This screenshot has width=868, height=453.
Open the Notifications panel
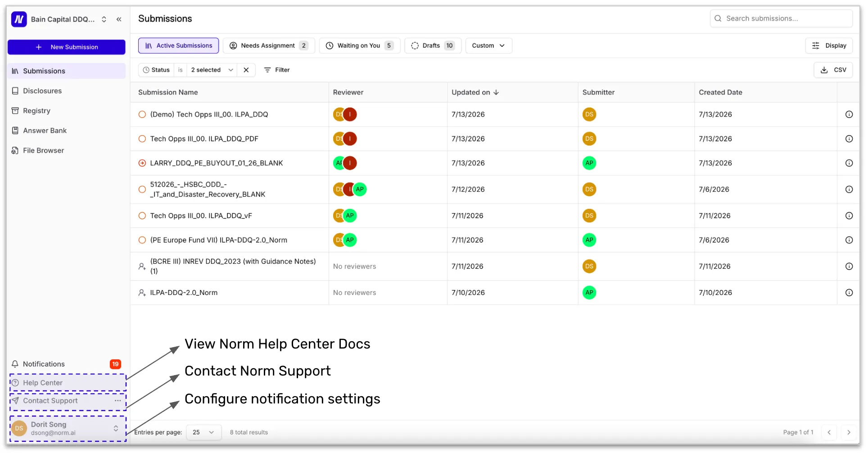(66, 364)
